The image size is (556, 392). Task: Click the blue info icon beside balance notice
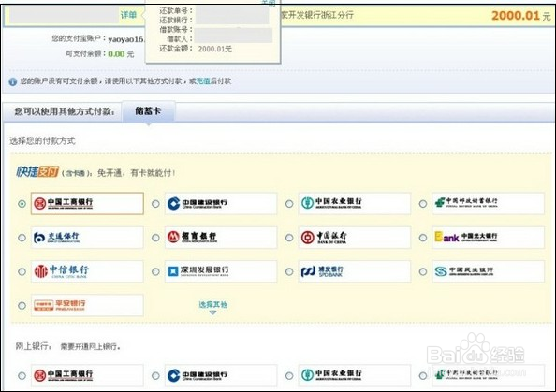13,82
